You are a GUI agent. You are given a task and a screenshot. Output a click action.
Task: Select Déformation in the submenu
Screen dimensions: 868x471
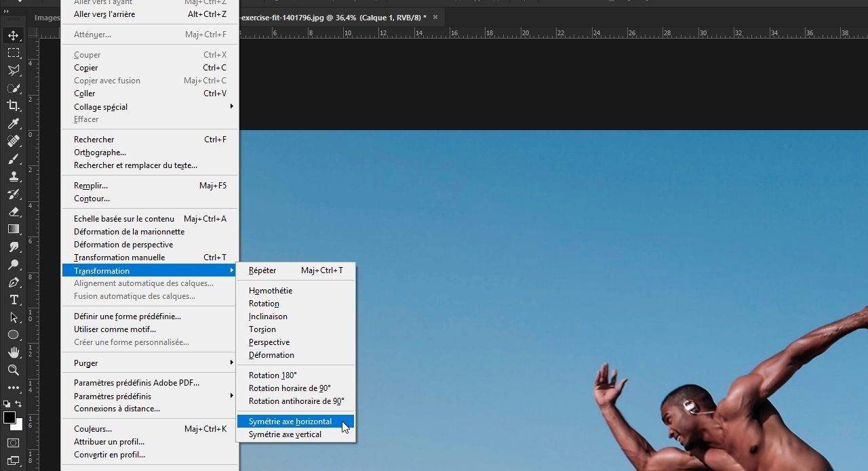coord(296,355)
